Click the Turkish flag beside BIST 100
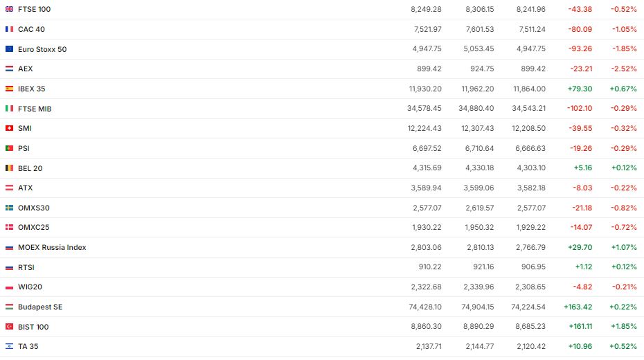 (x=9, y=327)
